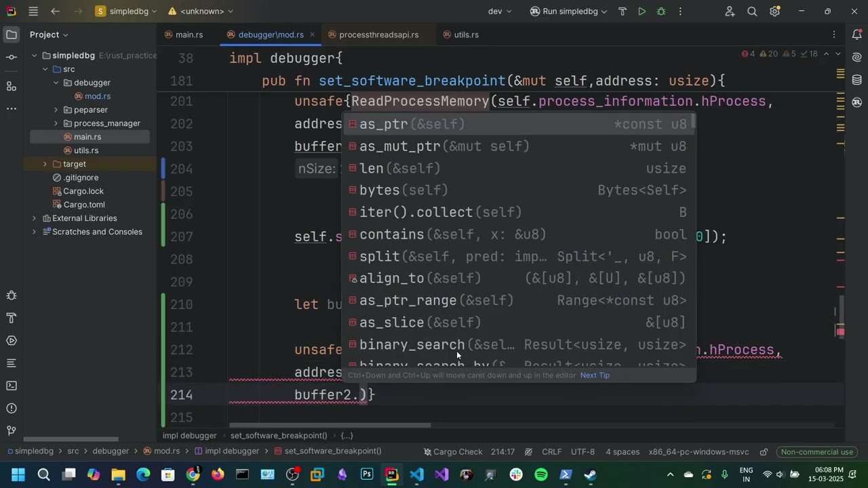Close the debugger\mod.rs tab
868x488 pixels.
coord(312,35)
